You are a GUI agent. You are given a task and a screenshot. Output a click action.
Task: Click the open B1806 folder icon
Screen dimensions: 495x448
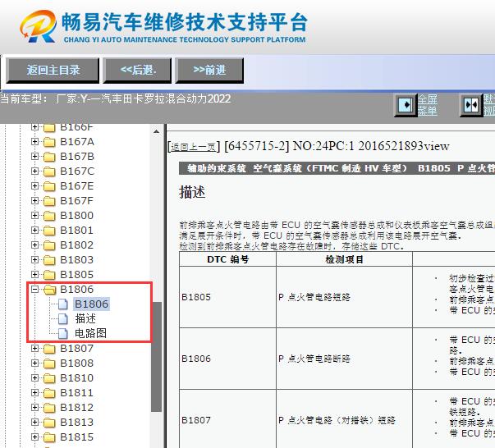click(x=49, y=290)
